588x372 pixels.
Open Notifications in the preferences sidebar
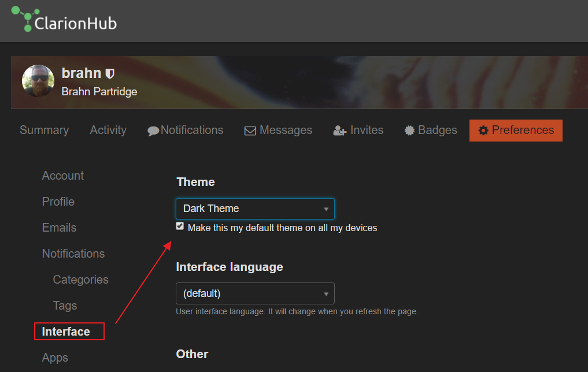pos(73,254)
